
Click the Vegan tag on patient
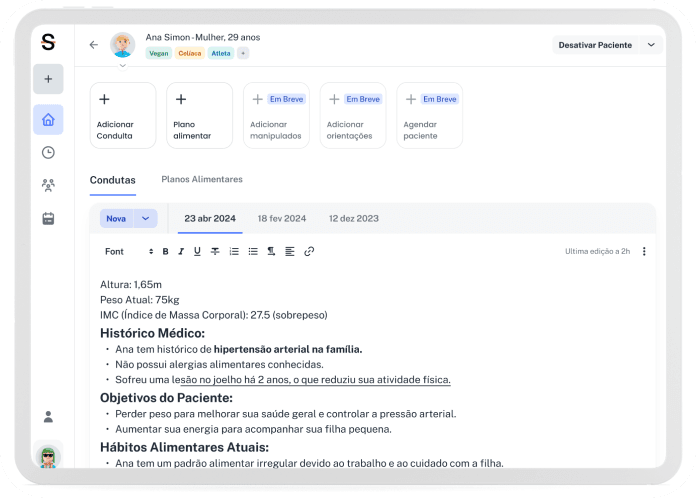point(158,53)
